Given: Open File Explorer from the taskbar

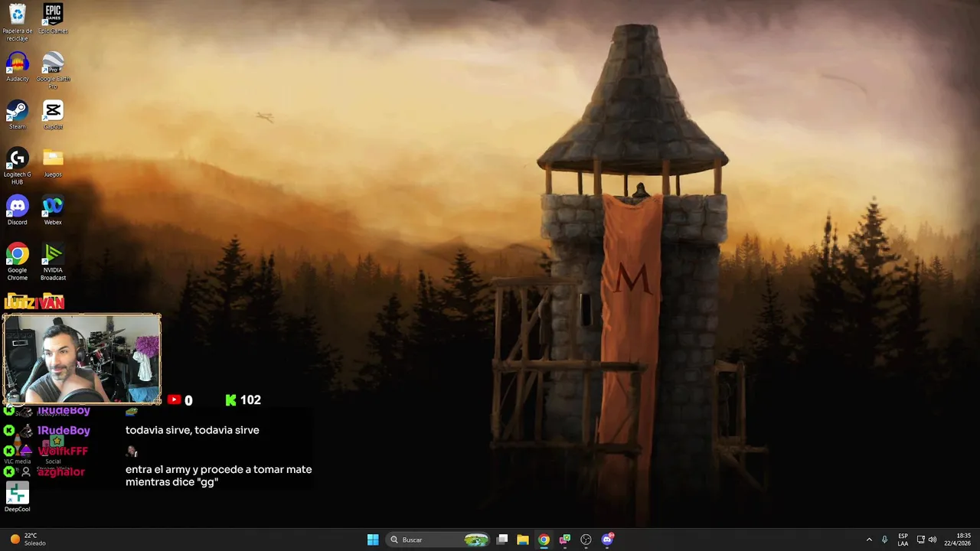Looking at the screenshot, I should point(523,540).
